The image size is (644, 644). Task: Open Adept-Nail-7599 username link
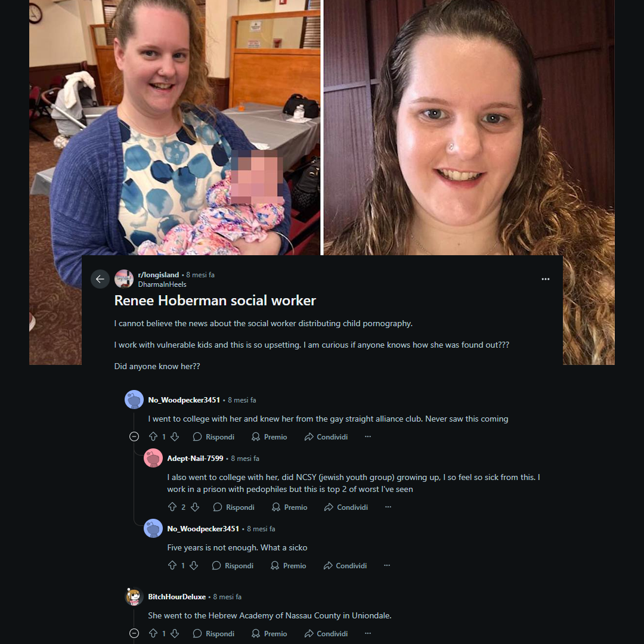tap(195, 459)
